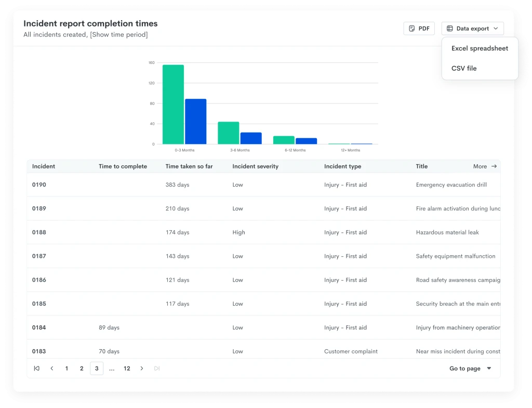The height and width of the screenshot is (408, 532).
Task: Open the Show time period link
Action: click(x=119, y=35)
